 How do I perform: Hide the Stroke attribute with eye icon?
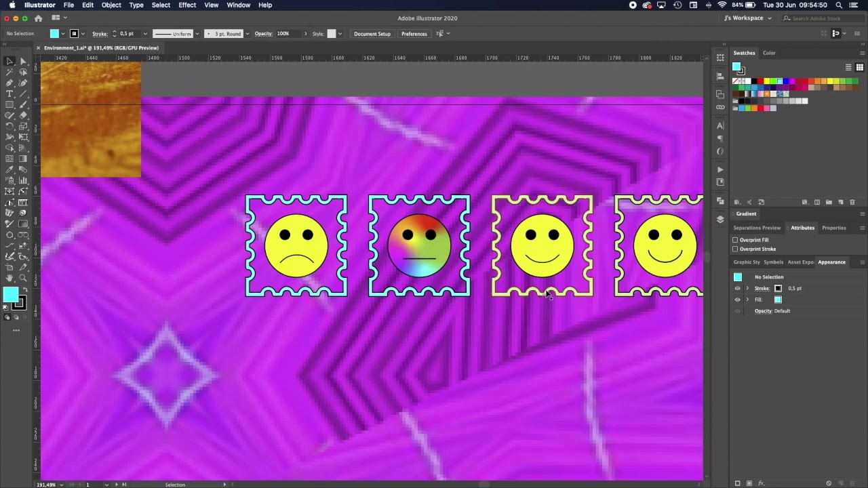738,288
